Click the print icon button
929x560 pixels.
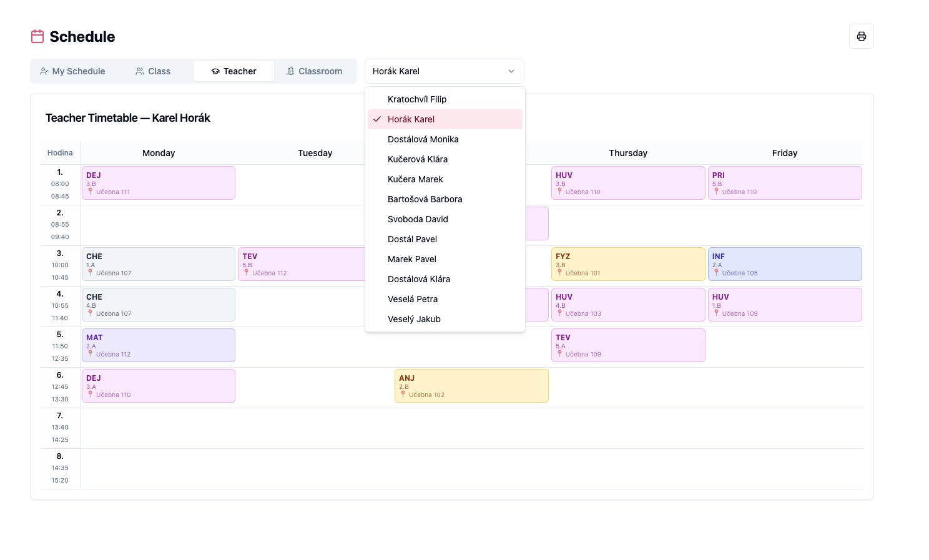click(x=861, y=36)
